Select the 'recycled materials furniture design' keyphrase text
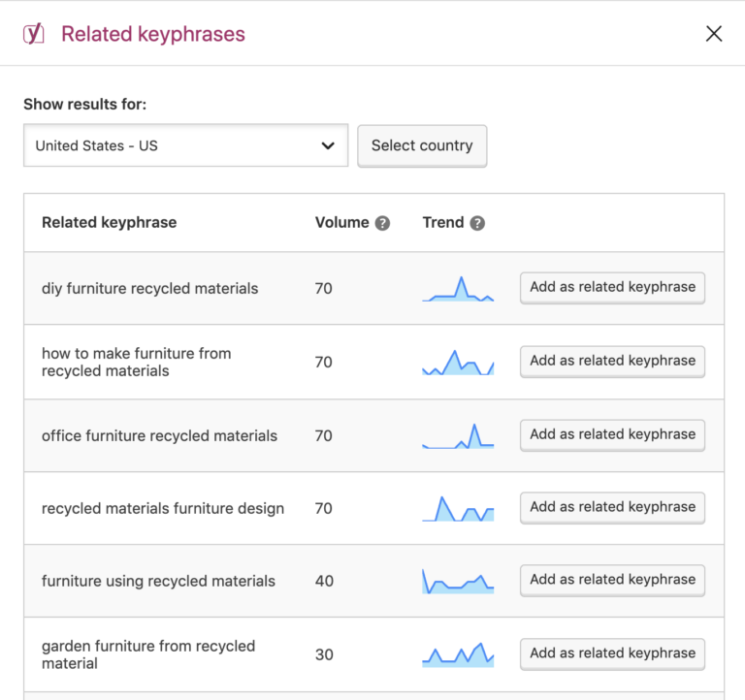 [x=163, y=508]
